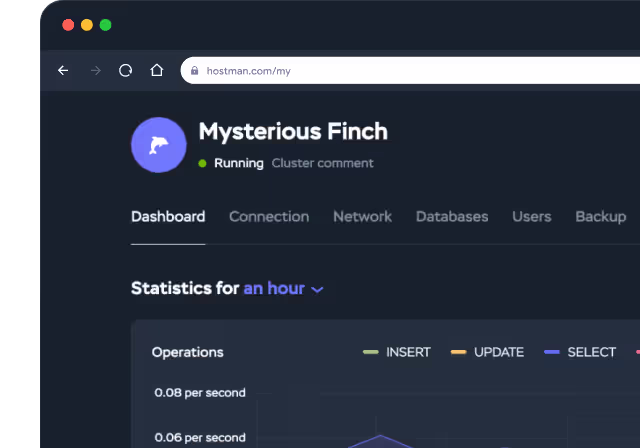
Task: Click the blue SELECT color marker
Action: pos(552,352)
